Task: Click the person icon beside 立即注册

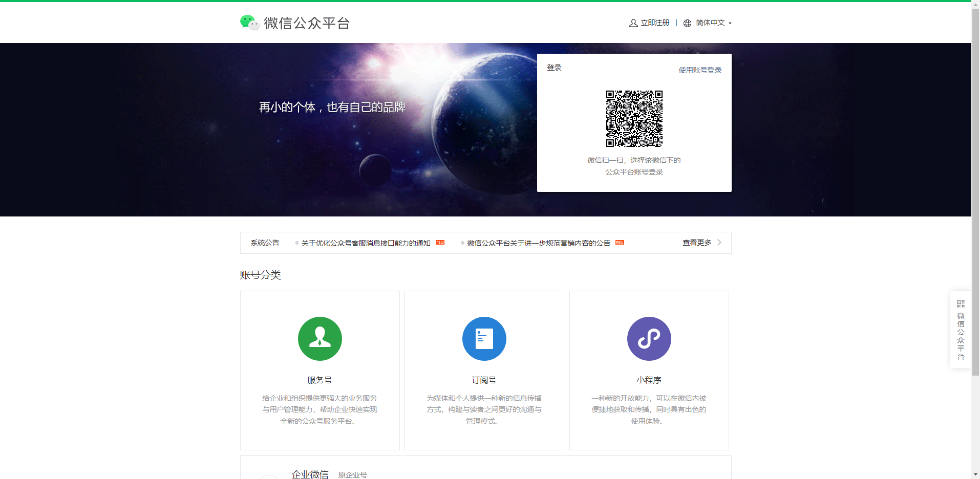Action: pos(633,23)
